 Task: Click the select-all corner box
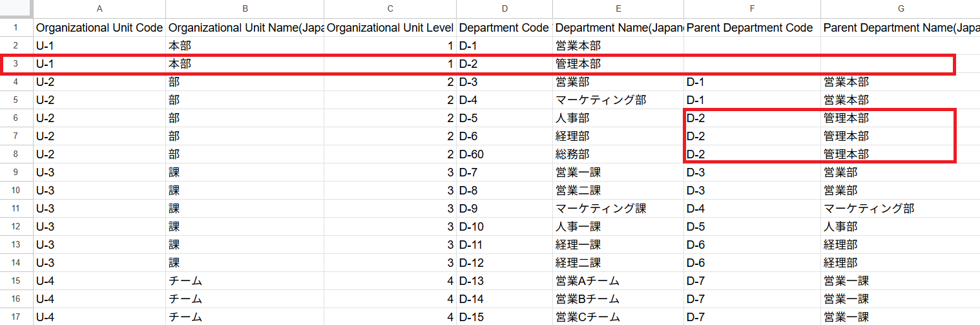[16, 8]
